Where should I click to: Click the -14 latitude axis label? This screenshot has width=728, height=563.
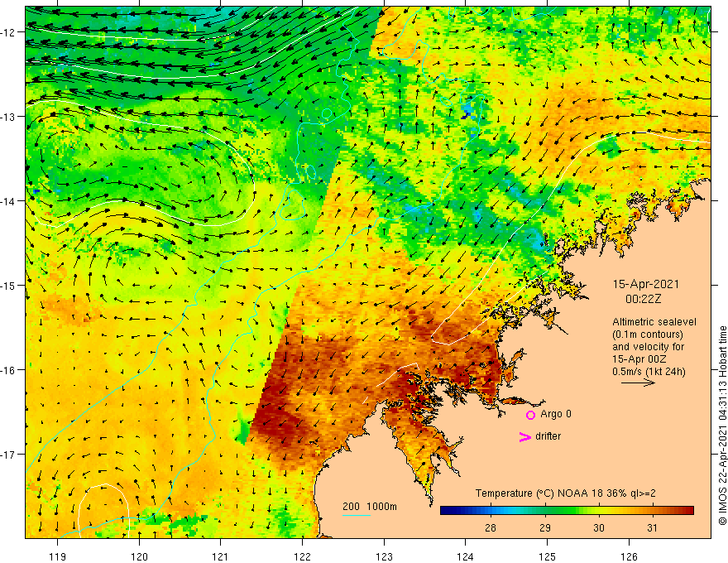(9, 201)
